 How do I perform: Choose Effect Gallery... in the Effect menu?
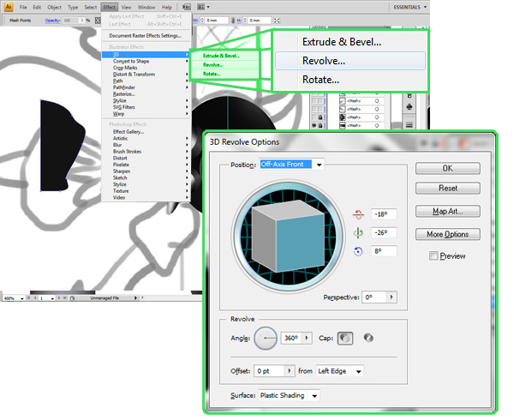[128, 131]
